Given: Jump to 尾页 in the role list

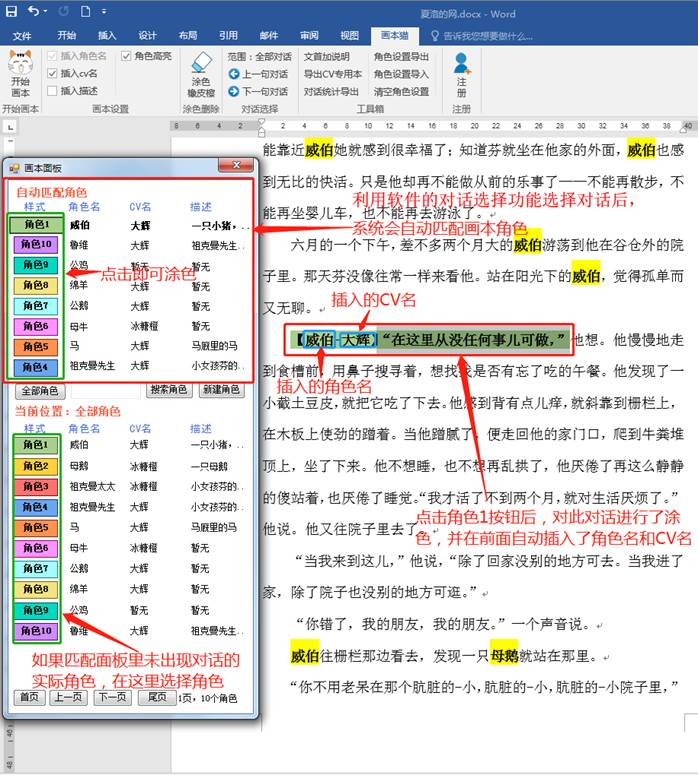Looking at the screenshot, I should pyautogui.click(x=157, y=697).
